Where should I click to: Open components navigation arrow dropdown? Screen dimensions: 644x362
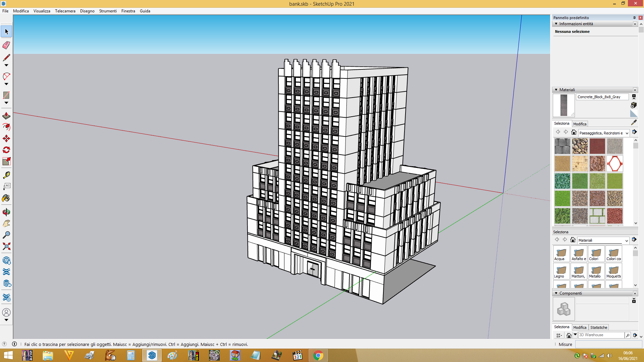(x=575, y=335)
